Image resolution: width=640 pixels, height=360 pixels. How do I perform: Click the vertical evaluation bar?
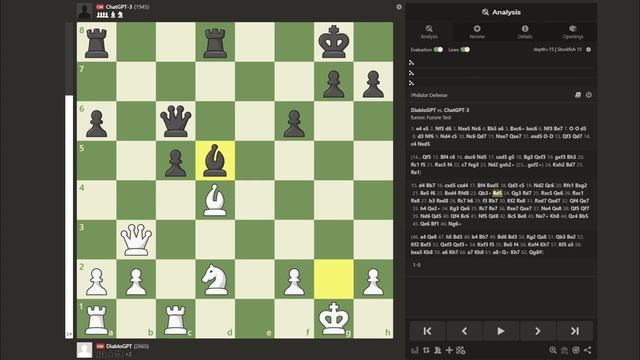(x=69, y=180)
